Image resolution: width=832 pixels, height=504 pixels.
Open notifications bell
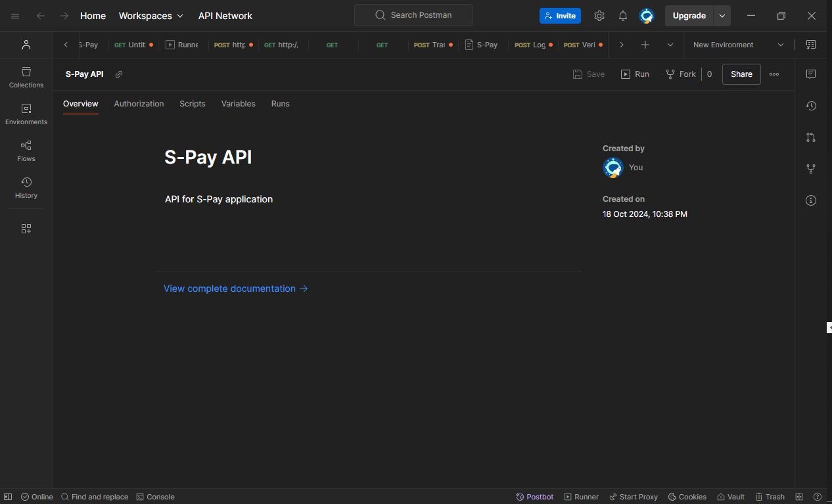[623, 16]
